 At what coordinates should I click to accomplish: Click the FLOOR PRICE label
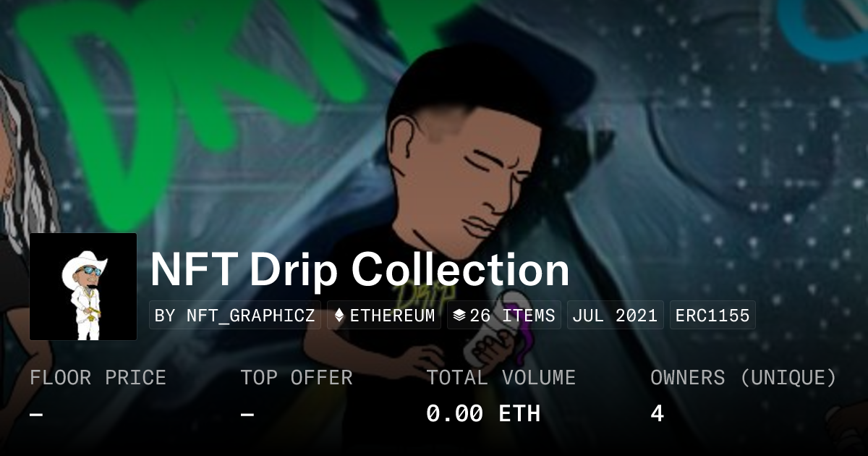[98, 378]
